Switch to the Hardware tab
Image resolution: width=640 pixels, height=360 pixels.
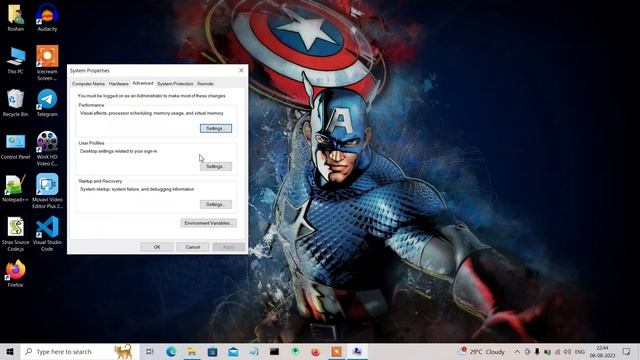click(118, 84)
